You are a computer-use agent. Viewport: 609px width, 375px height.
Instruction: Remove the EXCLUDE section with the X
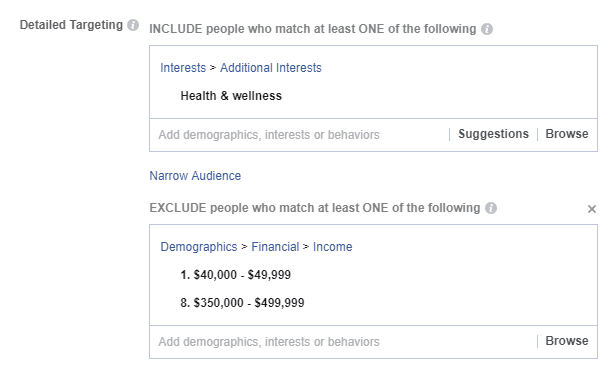click(x=592, y=209)
